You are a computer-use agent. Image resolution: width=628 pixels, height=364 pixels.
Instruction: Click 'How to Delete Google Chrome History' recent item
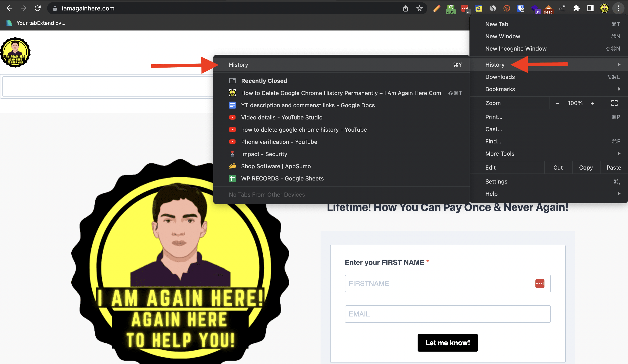point(341,93)
